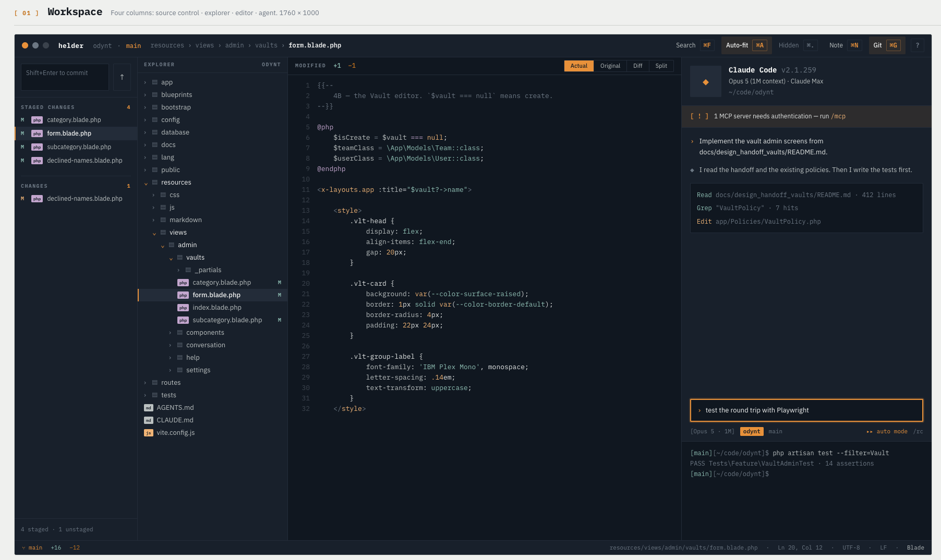Click php icon of staged form.blade.php
Viewport: 941px width, 560px height.
(x=37, y=133)
